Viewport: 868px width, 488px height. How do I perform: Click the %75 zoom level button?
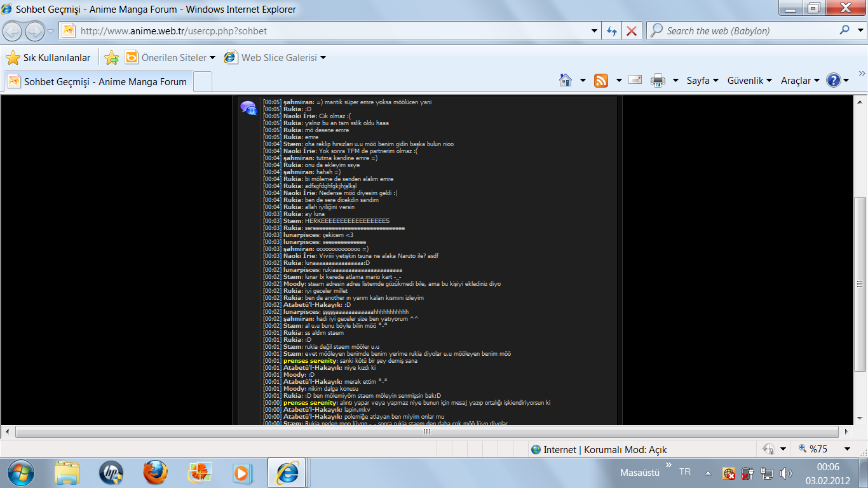[814, 449]
